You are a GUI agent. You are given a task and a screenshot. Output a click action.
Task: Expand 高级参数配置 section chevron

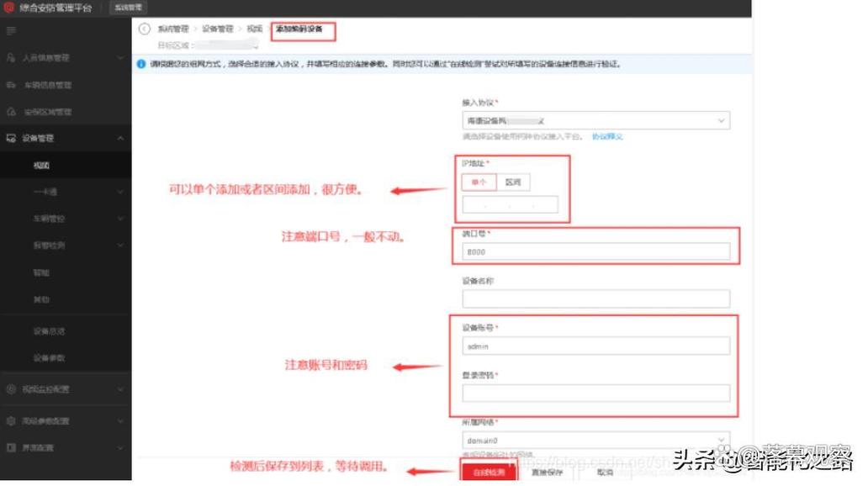[x=120, y=420]
